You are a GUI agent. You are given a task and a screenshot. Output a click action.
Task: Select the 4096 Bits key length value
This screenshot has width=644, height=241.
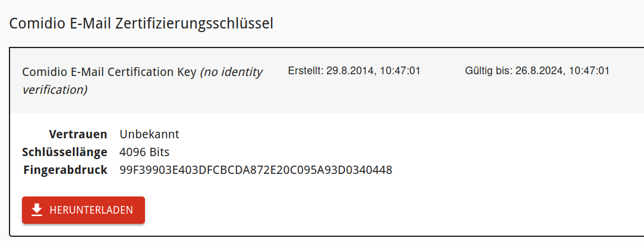click(144, 152)
